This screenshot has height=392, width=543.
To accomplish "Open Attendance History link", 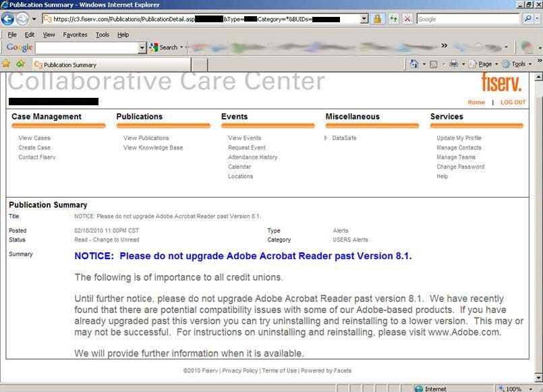I will 252,157.
